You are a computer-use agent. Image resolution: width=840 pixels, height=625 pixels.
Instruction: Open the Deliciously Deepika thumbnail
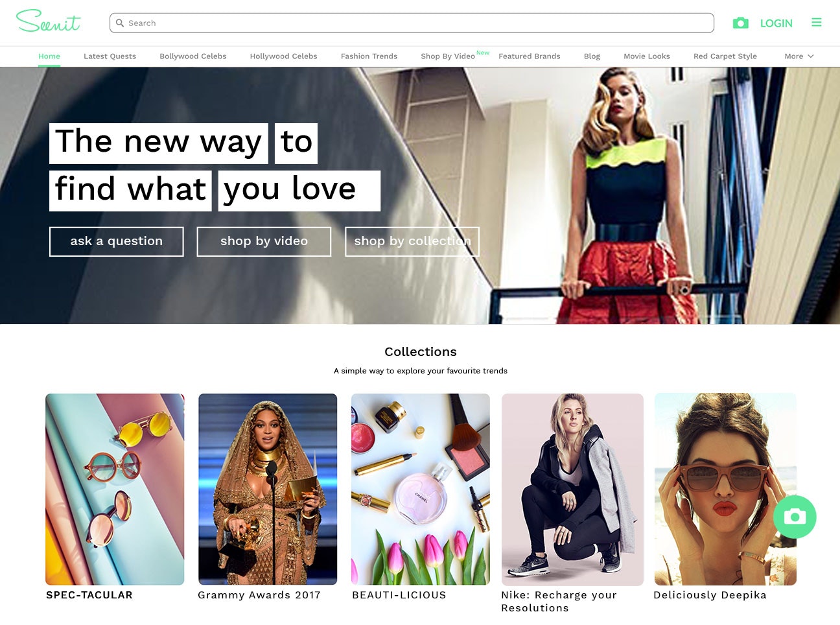click(x=725, y=489)
